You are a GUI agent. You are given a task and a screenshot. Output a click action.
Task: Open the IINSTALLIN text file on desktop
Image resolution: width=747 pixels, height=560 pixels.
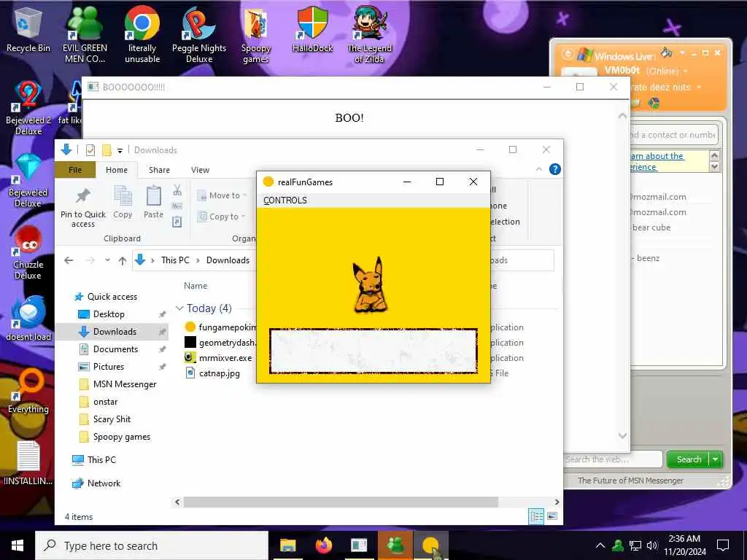[28, 463]
